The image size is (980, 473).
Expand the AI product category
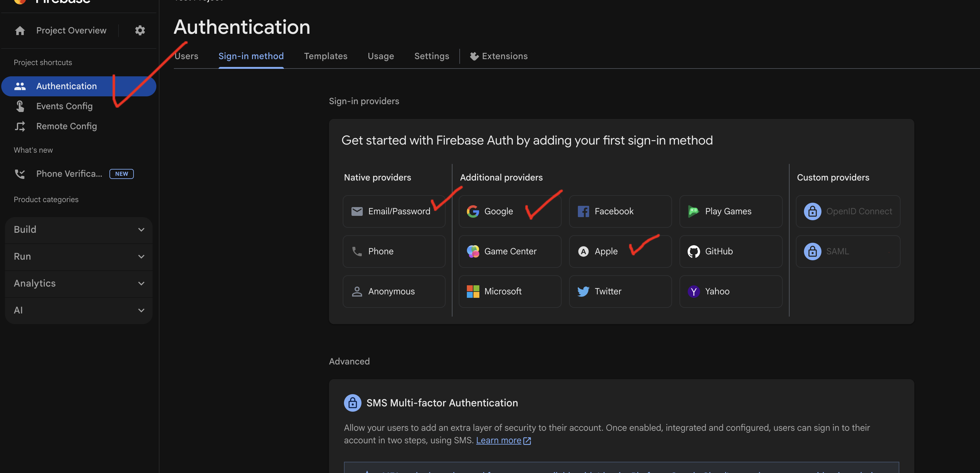pos(79,311)
